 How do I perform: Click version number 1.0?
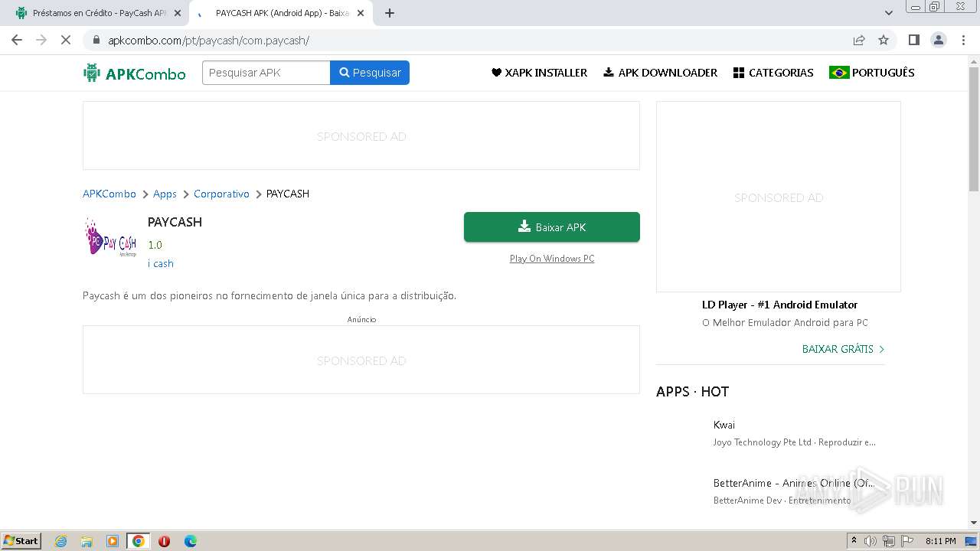[x=155, y=245]
